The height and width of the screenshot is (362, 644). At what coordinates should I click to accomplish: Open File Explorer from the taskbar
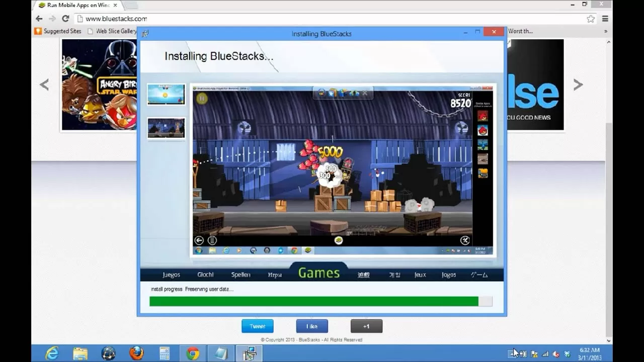tap(80, 353)
